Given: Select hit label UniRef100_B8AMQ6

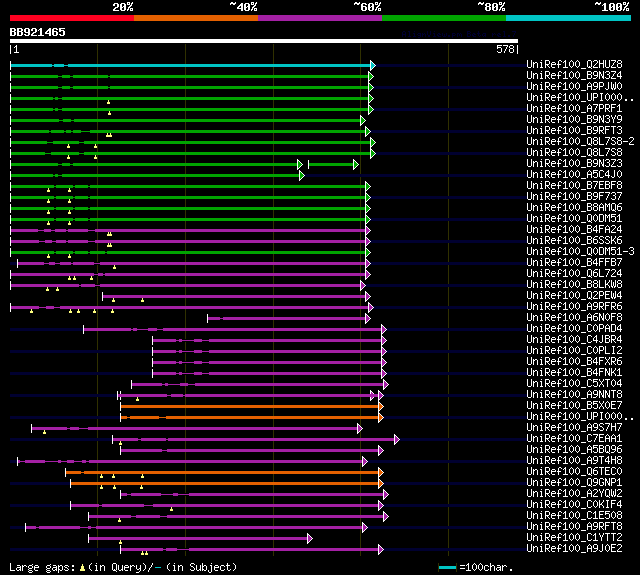Looking at the screenshot, I should [x=574, y=208].
